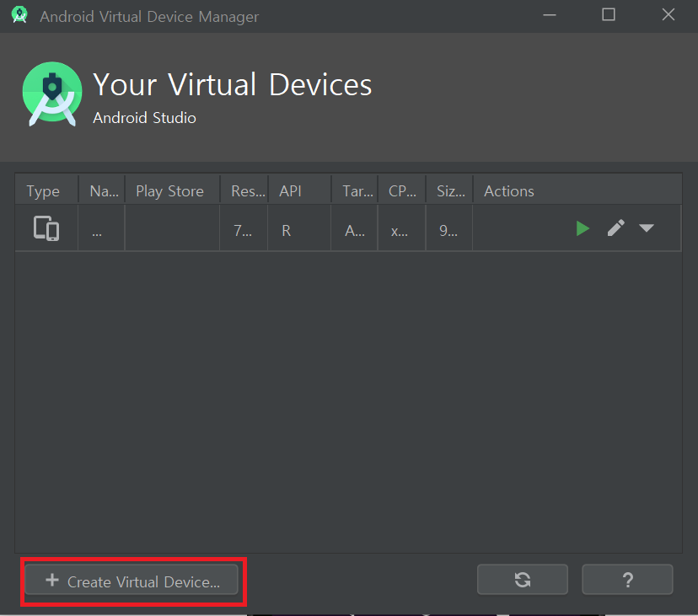698x616 pixels.
Task: Select the target cell showing A...
Action: (355, 228)
